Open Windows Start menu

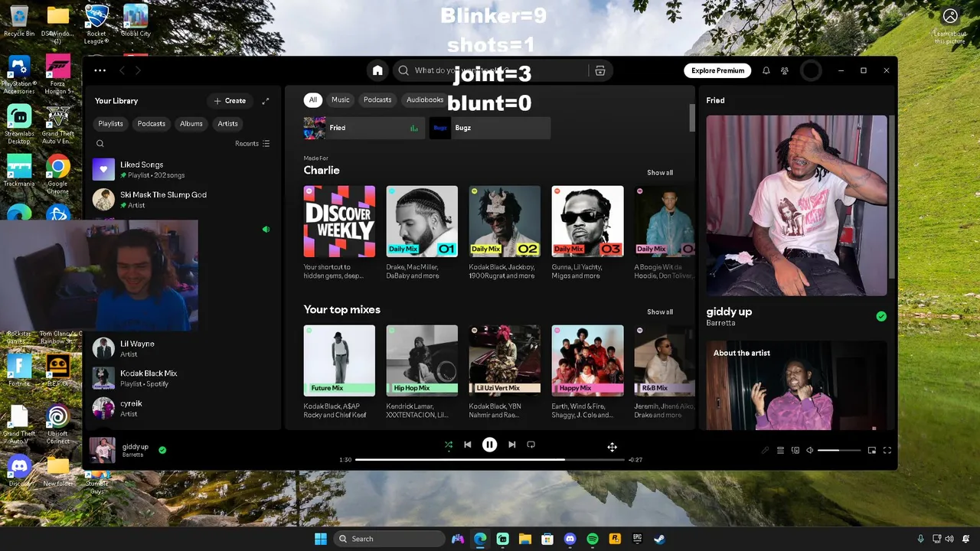321,539
